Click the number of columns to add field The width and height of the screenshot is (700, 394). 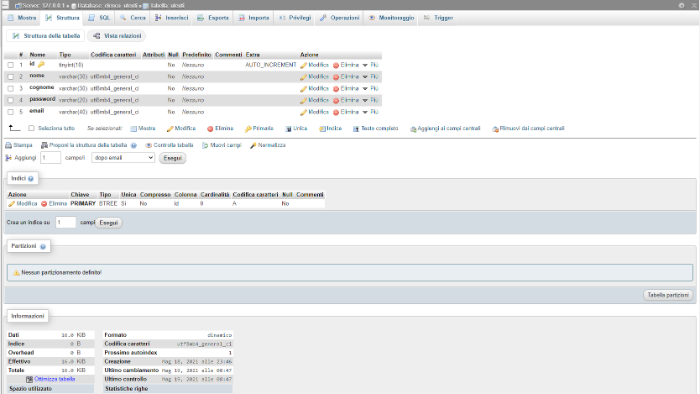tap(50, 158)
